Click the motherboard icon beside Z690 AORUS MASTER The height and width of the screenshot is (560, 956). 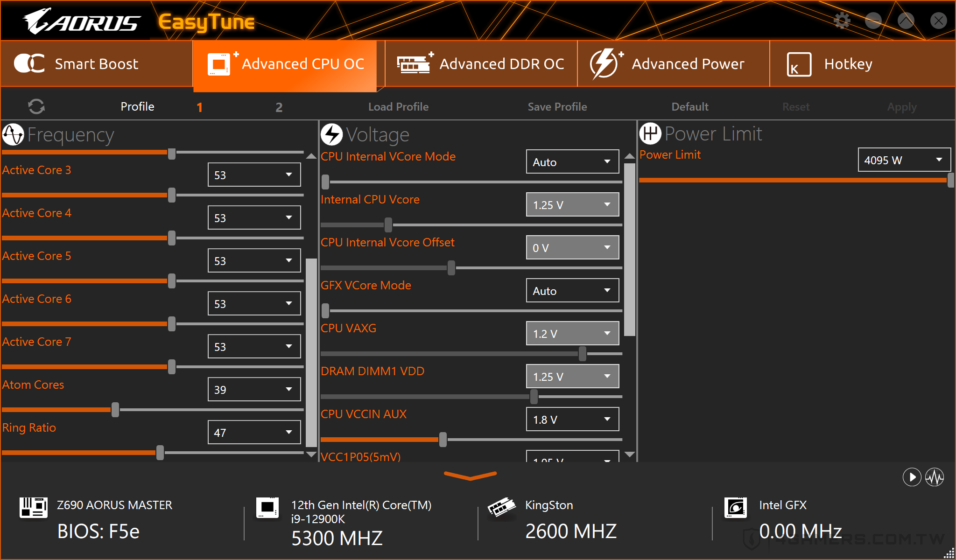[x=34, y=507]
